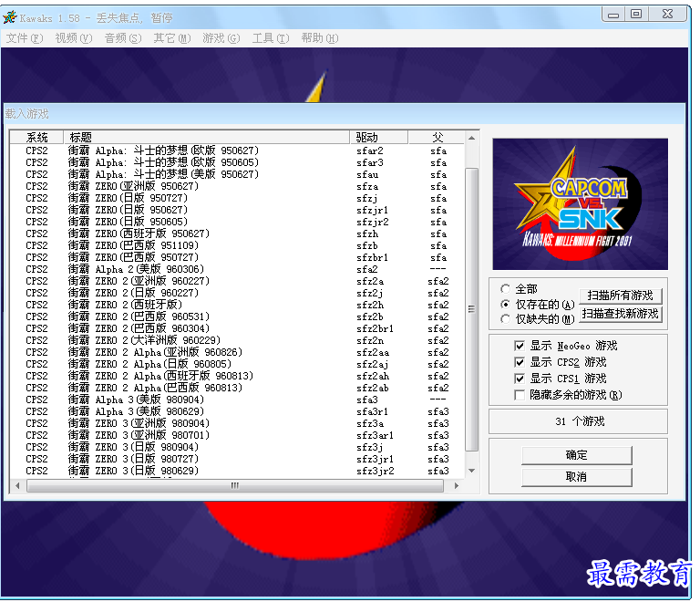Select the game row with driver sfz3jr1

[237, 459]
